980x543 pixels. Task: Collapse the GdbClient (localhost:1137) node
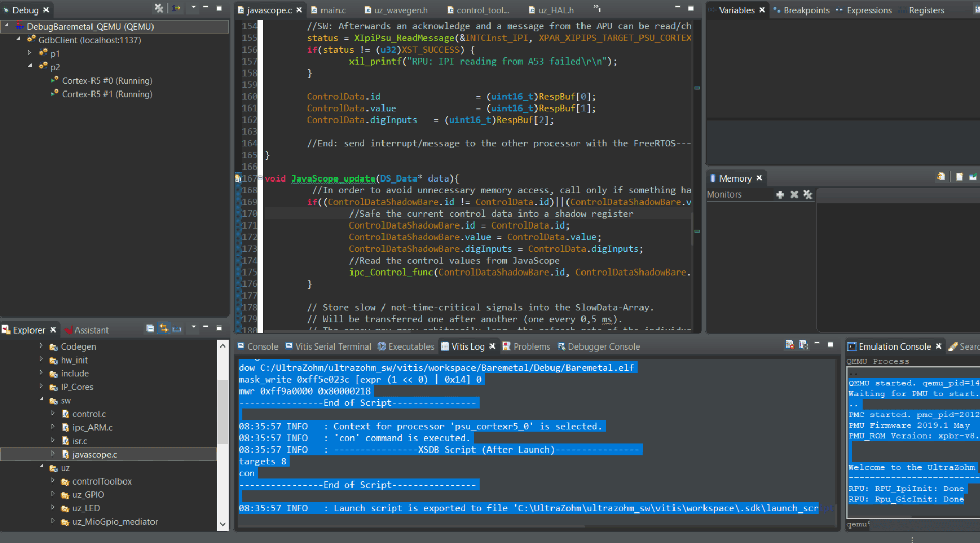coord(18,38)
